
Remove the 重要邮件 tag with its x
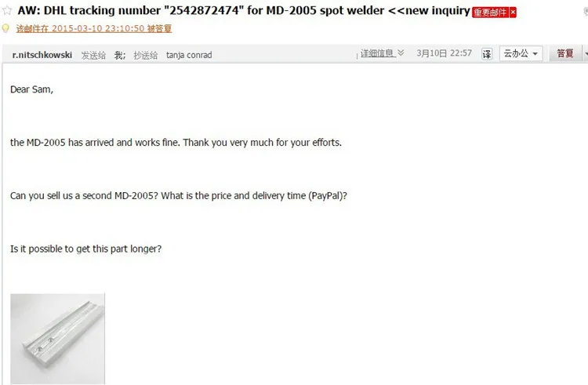click(513, 13)
